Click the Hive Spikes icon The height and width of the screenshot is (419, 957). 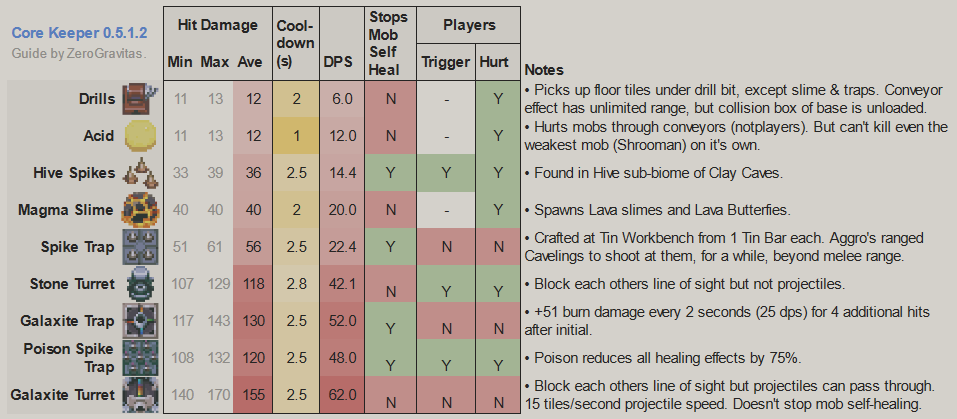137,173
